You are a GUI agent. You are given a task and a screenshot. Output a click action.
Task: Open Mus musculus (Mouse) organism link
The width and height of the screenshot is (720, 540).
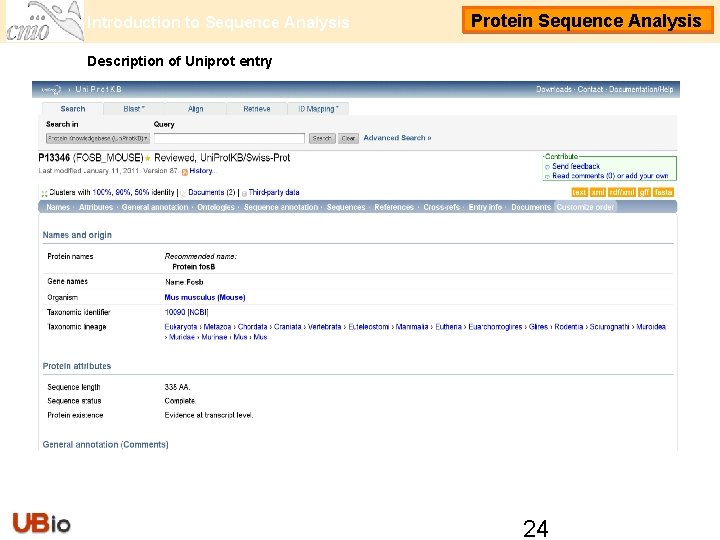coord(205,298)
